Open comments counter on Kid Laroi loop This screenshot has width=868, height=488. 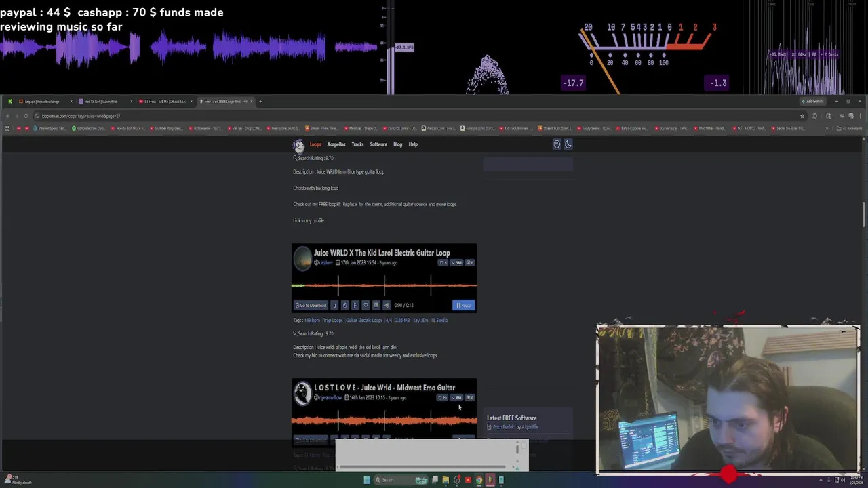pyautogui.click(x=469, y=262)
